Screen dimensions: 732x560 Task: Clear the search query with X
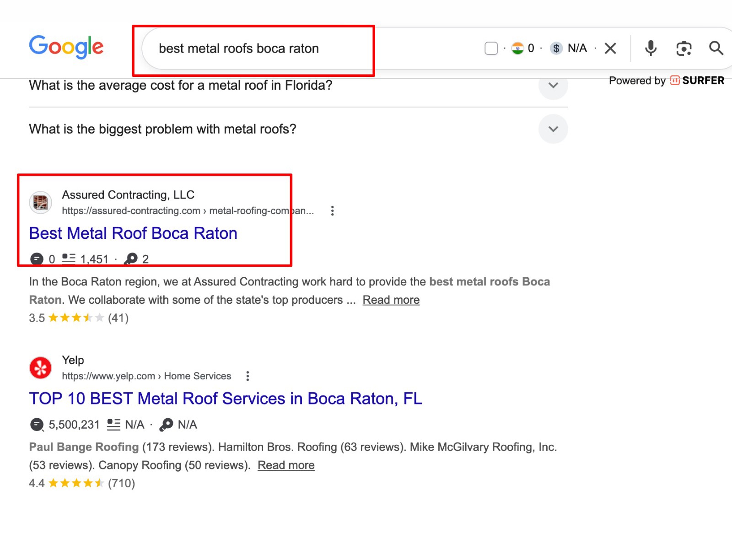[x=610, y=48]
